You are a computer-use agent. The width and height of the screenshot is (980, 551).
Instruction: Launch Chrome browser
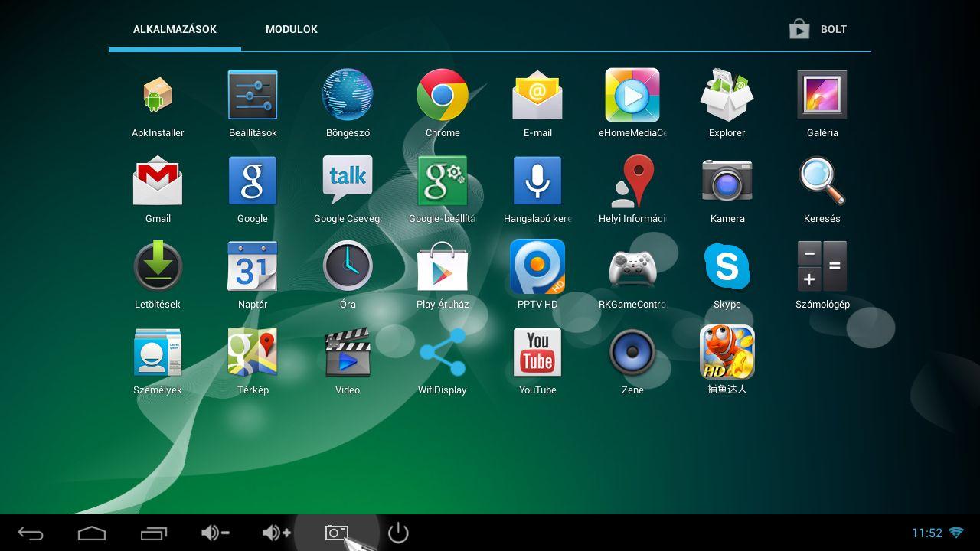pyautogui.click(x=443, y=96)
